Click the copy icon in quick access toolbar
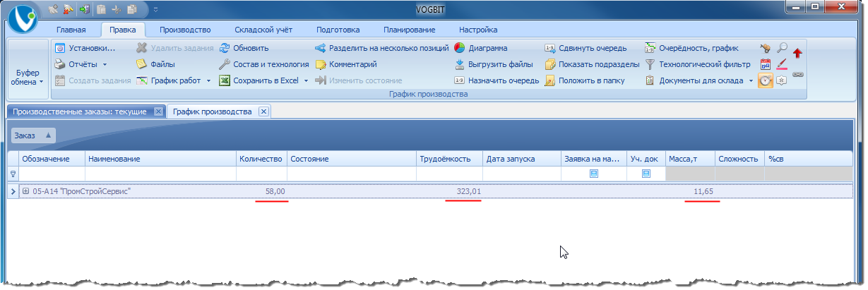This screenshot has height=290, width=868. [x=132, y=10]
